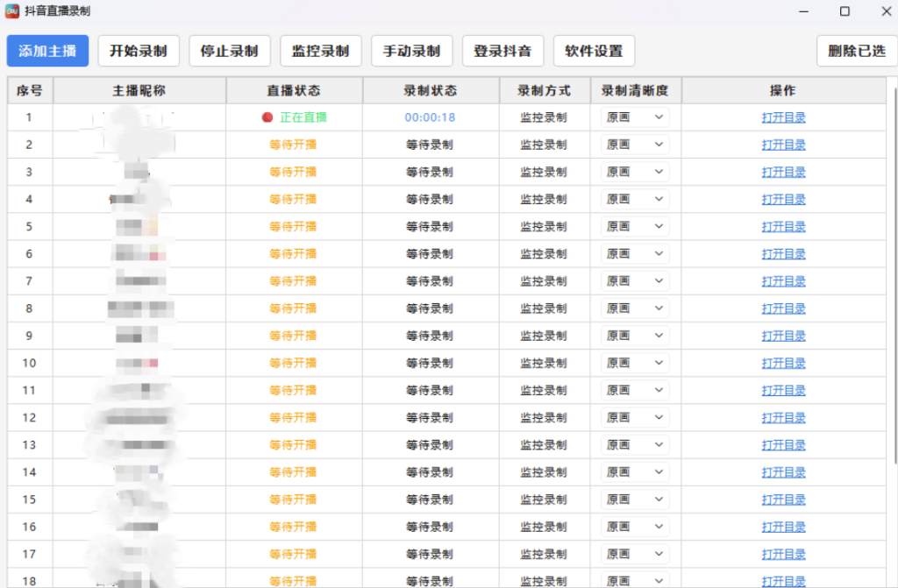
Task: Select 监控录制 cell in row 6
Action: pyautogui.click(x=544, y=253)
